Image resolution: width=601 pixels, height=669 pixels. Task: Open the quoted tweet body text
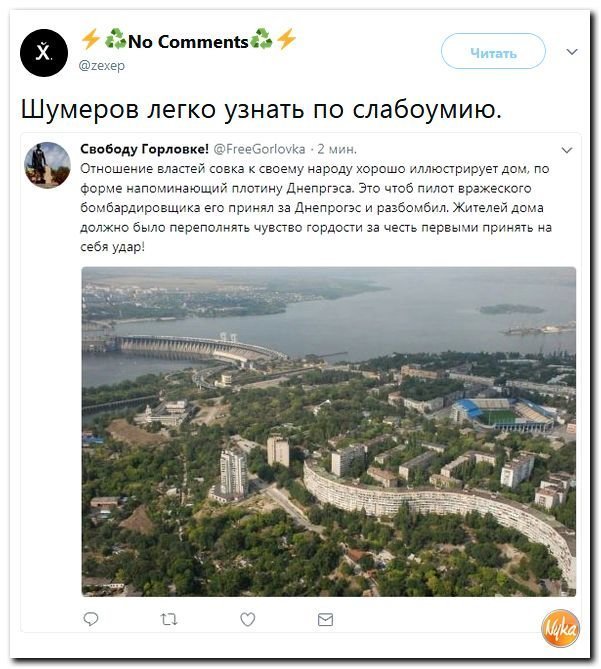[x=316, y=208]
